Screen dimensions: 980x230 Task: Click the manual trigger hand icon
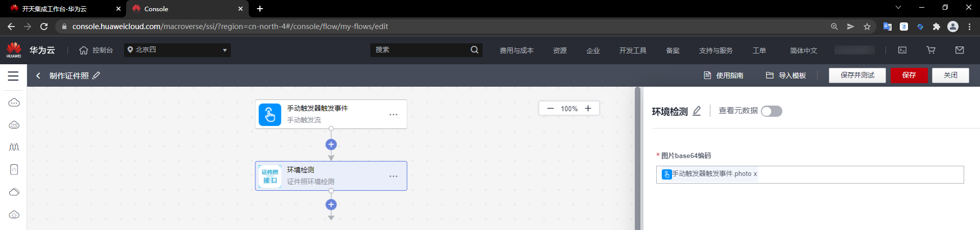tap(270, 114)
